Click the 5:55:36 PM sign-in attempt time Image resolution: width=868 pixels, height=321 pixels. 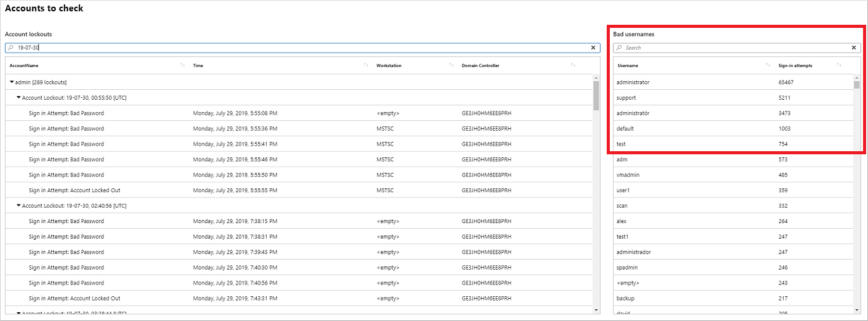(235, 128)
